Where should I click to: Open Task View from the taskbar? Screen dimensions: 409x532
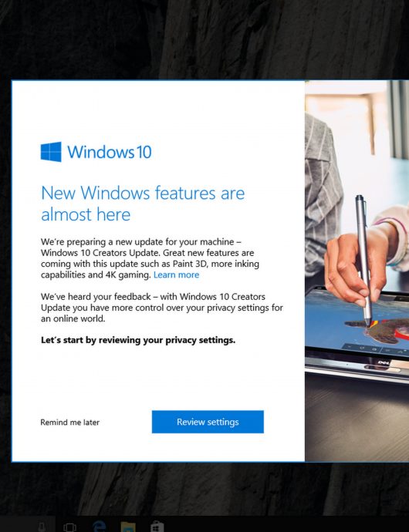pos(69,527)
